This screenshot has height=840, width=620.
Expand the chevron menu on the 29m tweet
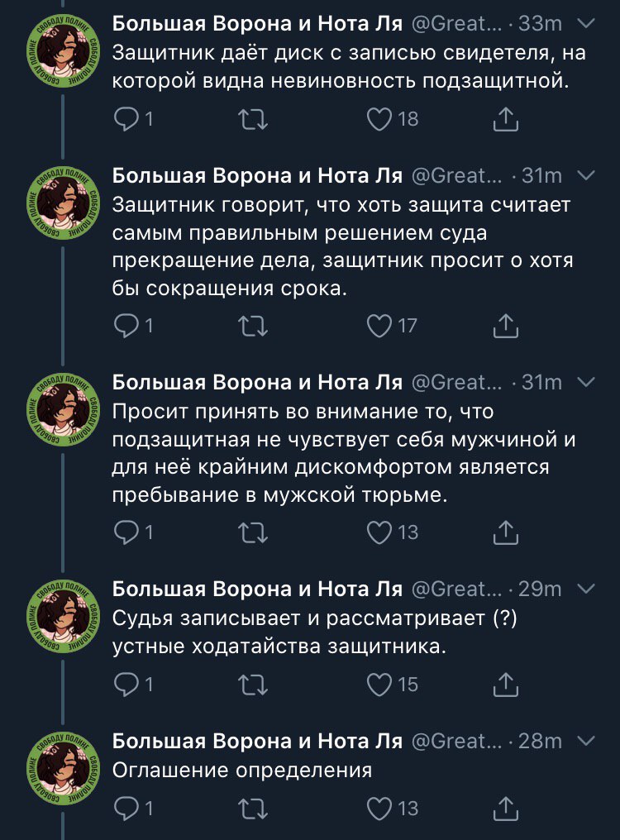click(x=585, y=589)
